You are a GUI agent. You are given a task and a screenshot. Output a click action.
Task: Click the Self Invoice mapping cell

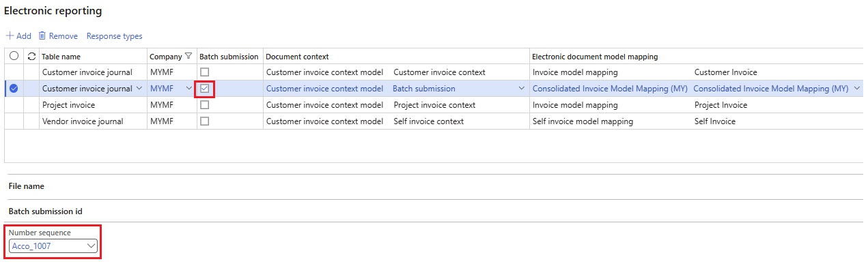tap(715, 121)
